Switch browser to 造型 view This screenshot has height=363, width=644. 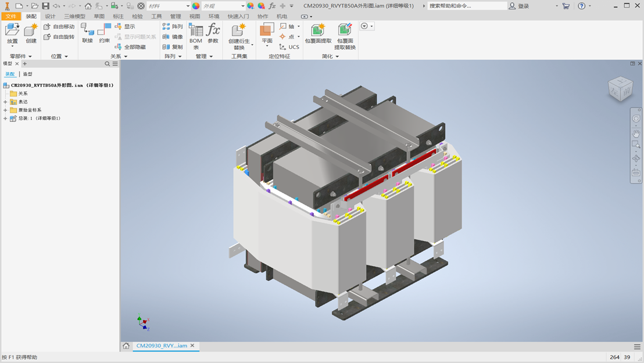tap(28, 74)
